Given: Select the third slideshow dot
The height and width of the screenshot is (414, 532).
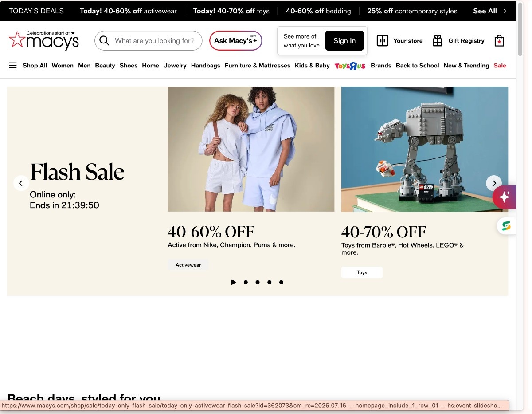Looking at the screenshot, I should click(x=270, y=282).
